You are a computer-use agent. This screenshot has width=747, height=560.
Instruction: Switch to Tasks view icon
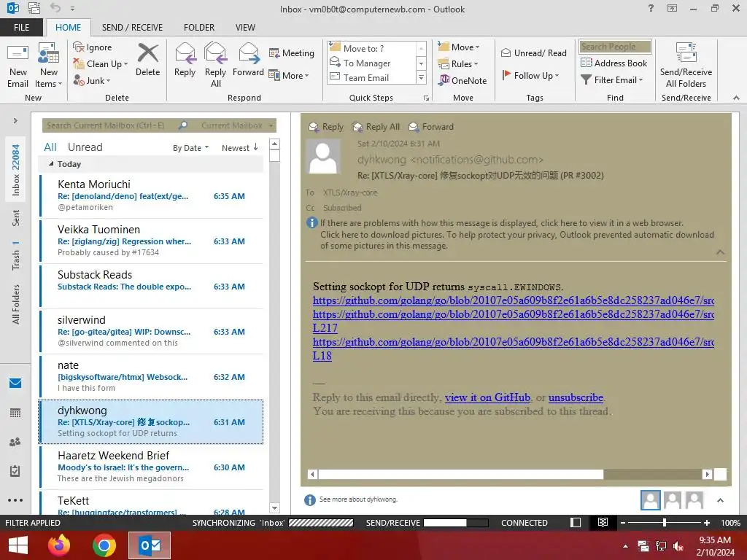[15, 471]
